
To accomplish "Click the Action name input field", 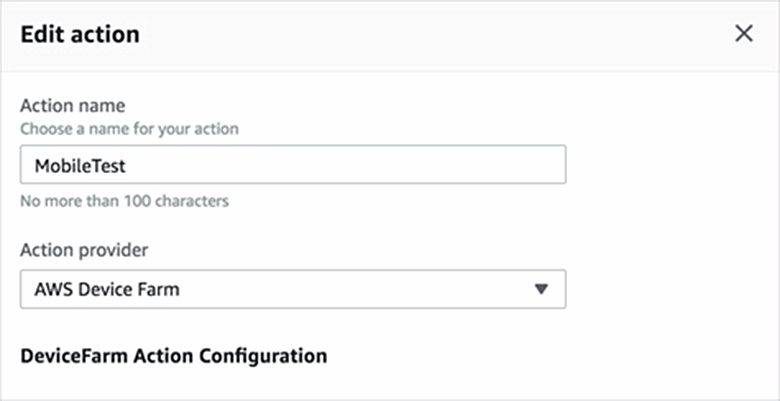I will point(293,165).
